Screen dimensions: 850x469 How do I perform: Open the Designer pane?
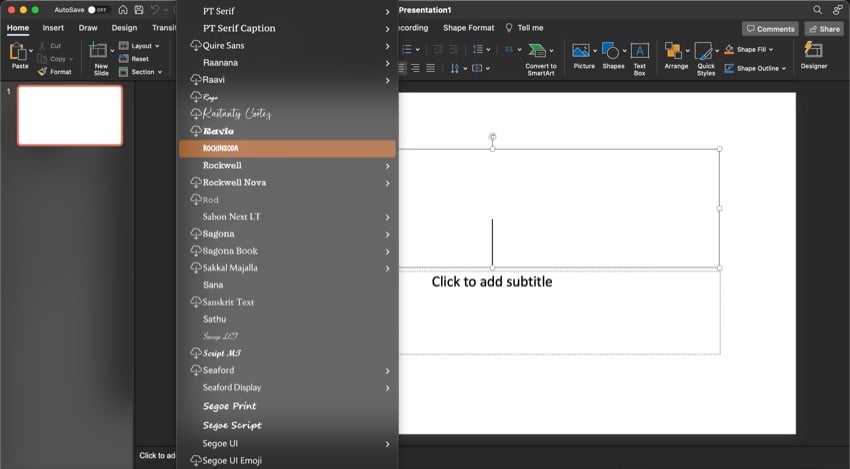814,55
